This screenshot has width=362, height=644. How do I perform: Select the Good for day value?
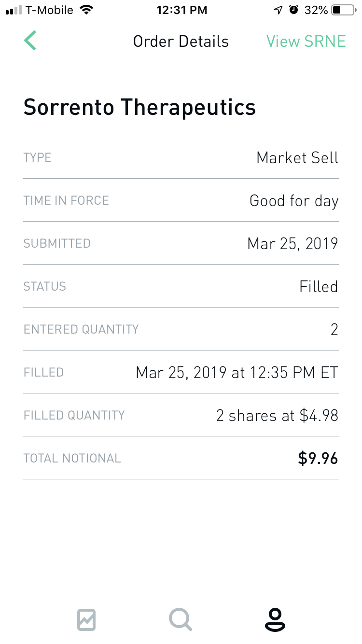click(294, 201)
